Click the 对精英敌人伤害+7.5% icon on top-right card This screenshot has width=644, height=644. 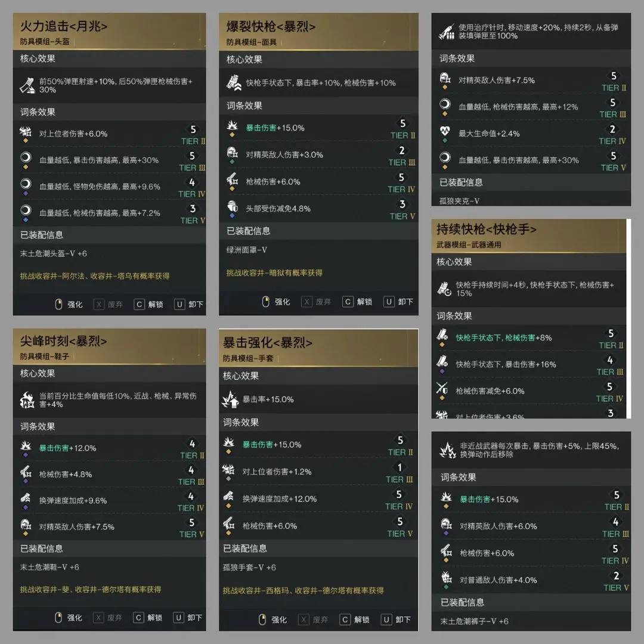click(x=444, y=78)
